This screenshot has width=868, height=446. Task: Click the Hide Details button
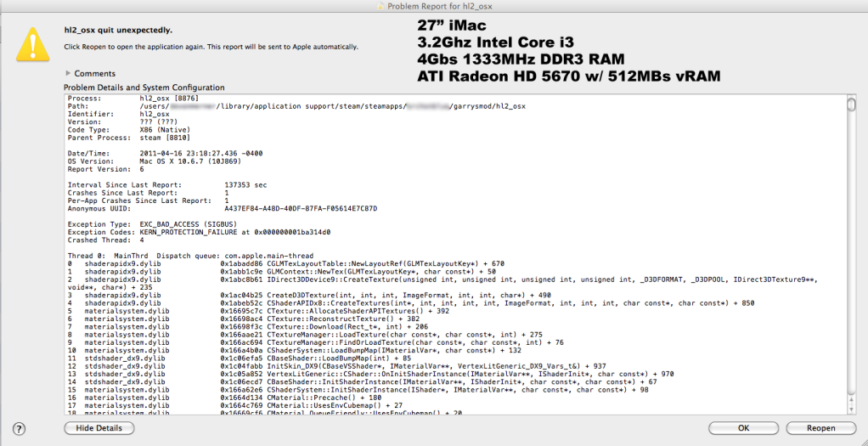pyautogui.click(x=99, y=428)
